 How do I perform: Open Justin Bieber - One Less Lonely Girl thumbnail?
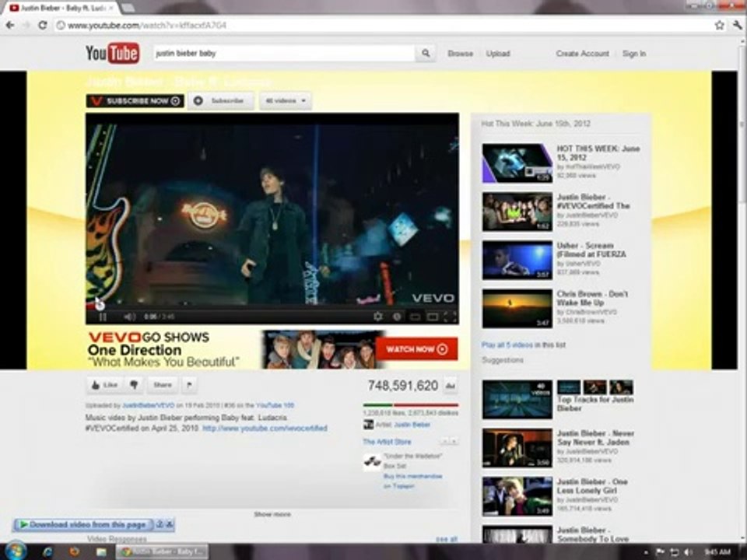[x=517, y=496]
